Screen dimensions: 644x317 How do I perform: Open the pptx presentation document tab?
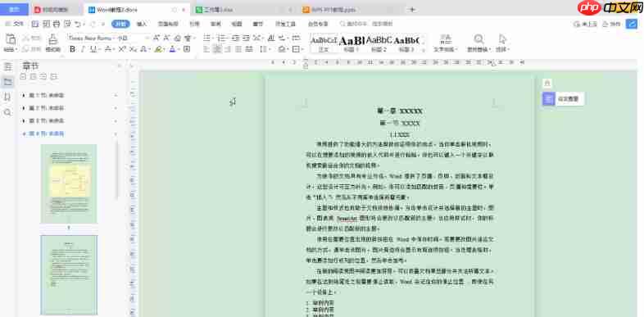(x=351, y=10)
